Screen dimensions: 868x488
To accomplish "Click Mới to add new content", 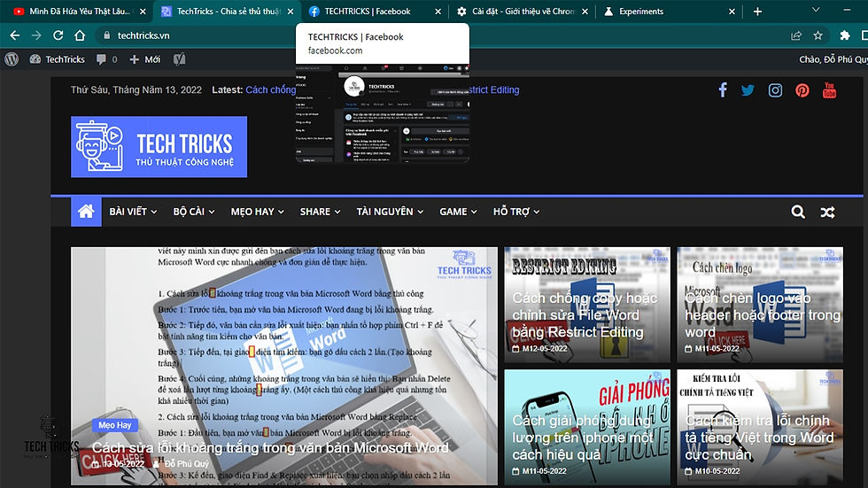I will pyautogui.click(x=145, y=59).
